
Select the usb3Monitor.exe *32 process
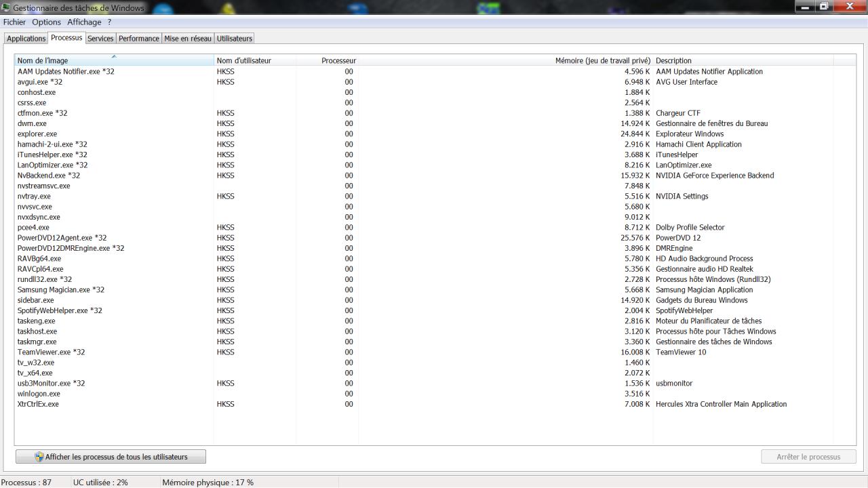[x=435, y=383]
